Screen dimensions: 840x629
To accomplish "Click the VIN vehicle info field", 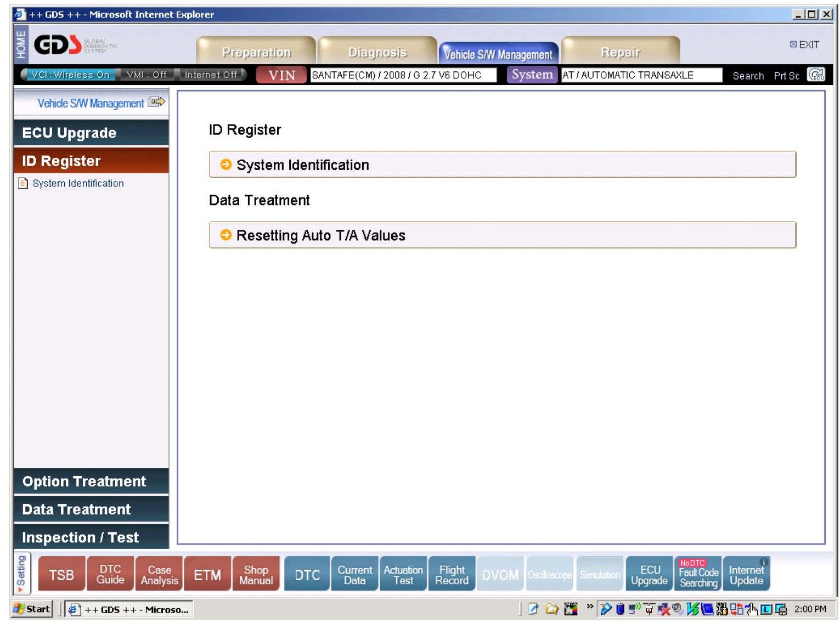I will [403, 75].
